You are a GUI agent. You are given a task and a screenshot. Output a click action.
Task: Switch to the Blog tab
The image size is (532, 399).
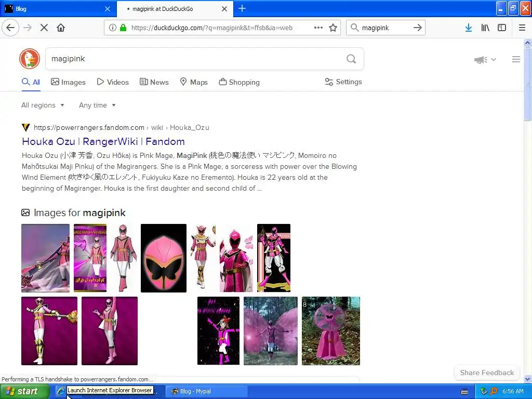point(58,9)
